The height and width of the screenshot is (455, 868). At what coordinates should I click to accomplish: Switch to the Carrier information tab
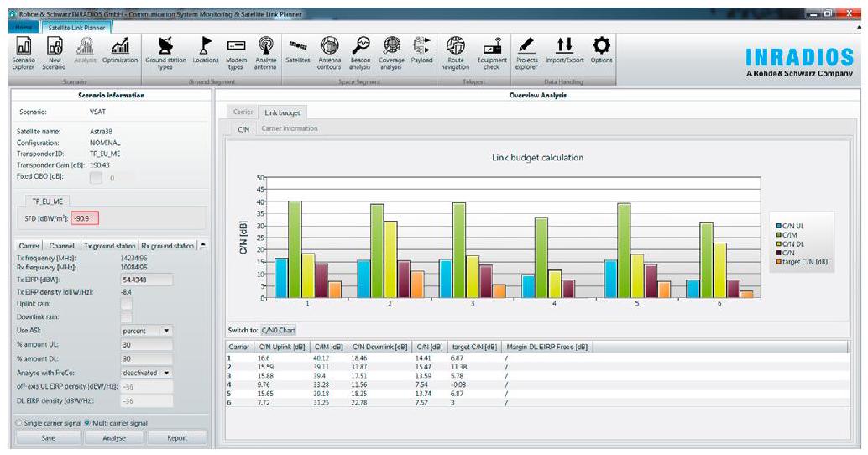289,128
